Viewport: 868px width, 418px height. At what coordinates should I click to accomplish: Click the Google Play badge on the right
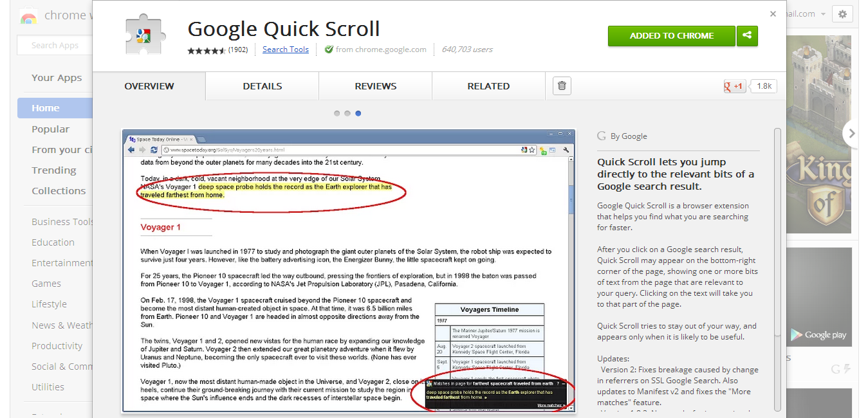point(818,334)
